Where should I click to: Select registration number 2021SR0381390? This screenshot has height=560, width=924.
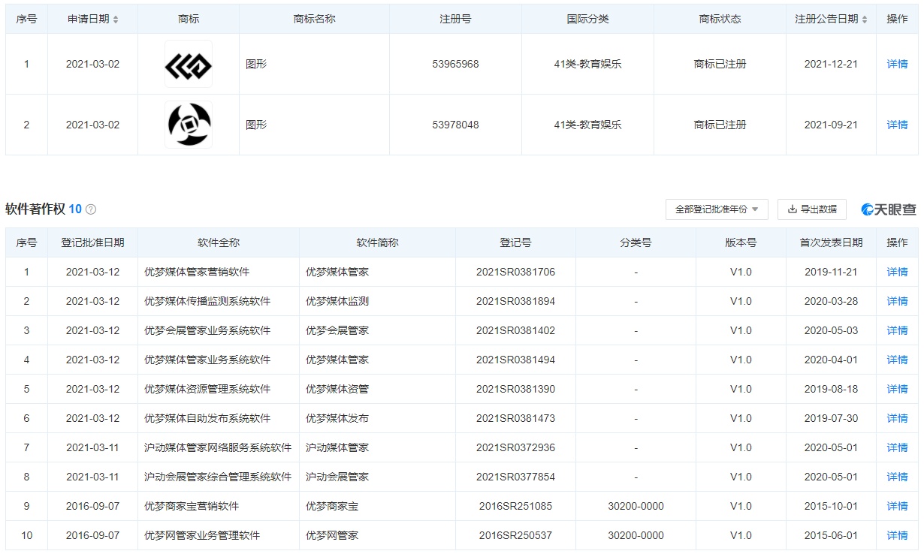pyautogui.click(x=515, y=389)
